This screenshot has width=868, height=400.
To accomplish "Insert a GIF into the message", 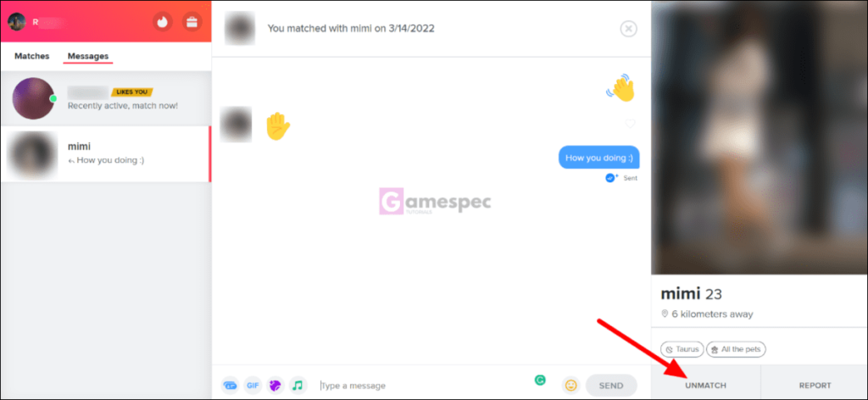I will point(253,385).
